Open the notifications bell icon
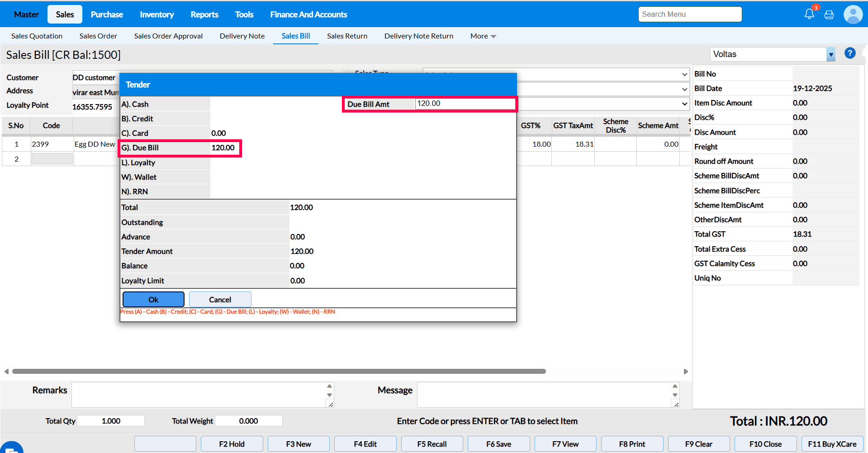 809,14
